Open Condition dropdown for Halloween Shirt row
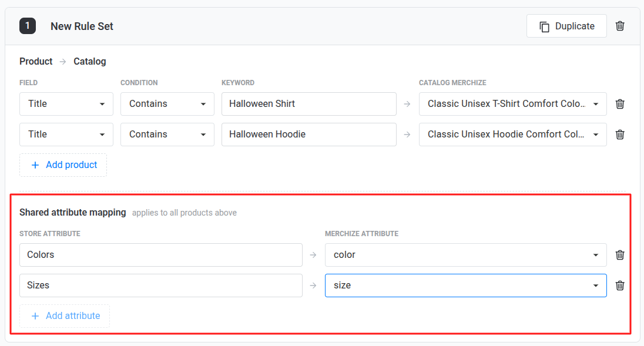Image resolution: width=644 pixels, height=346 pixels. (167, 104)
